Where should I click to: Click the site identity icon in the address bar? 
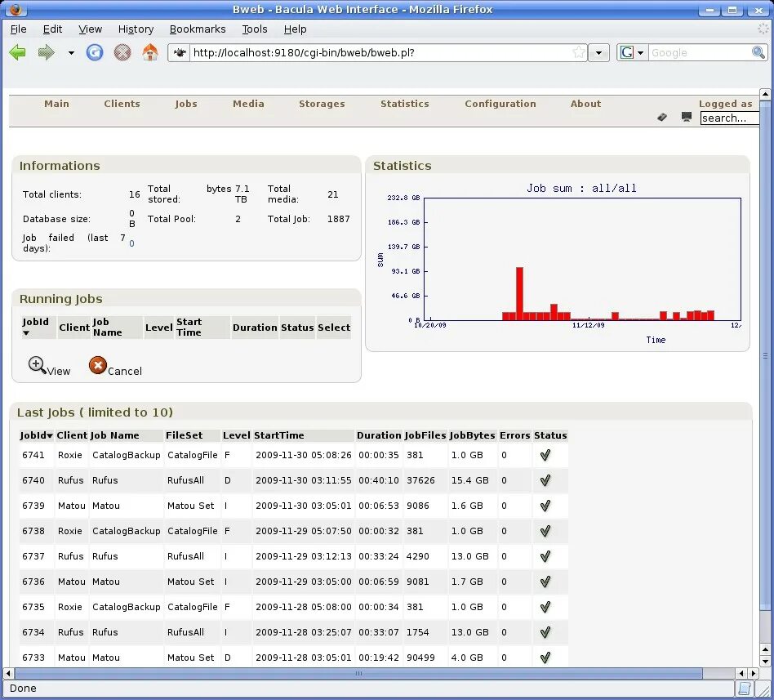click(x=180, y=52)
